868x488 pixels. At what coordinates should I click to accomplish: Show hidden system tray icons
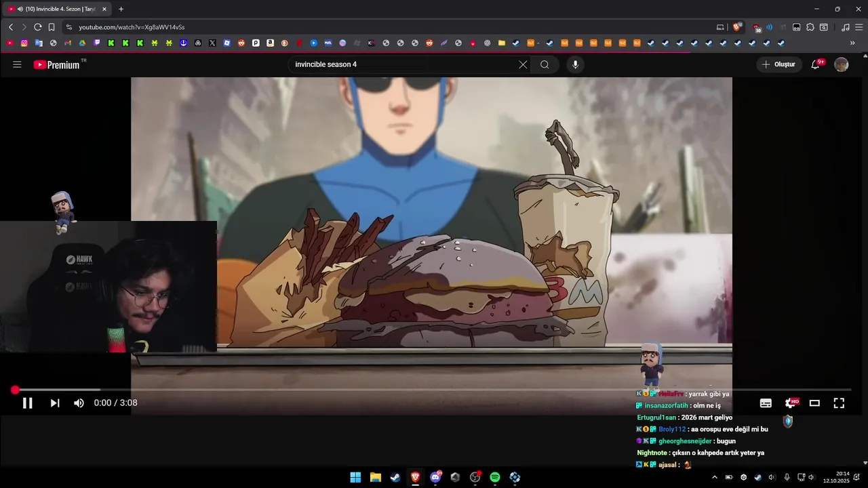tap(714, 477)
